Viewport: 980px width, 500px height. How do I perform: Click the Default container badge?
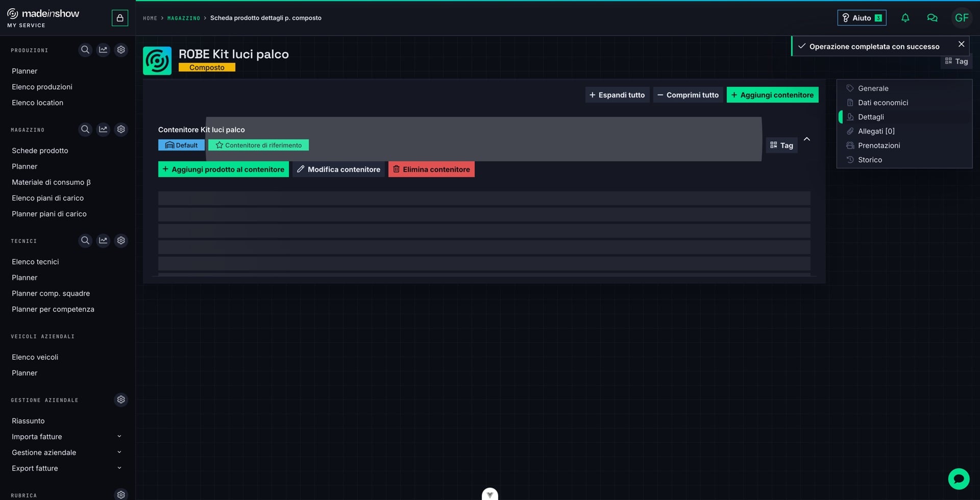pos(181,145)
